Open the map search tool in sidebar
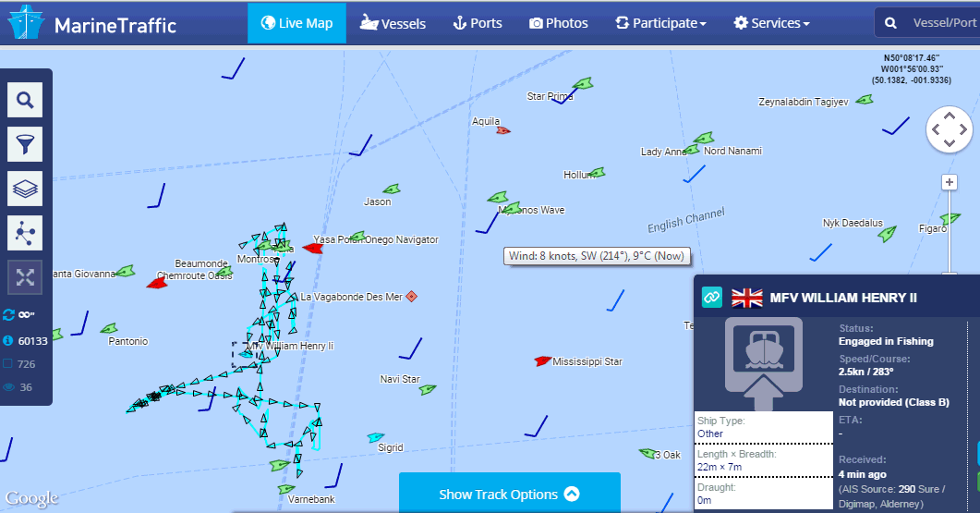The width and height of the screenshot is (980, 513). tap(25, 100)
